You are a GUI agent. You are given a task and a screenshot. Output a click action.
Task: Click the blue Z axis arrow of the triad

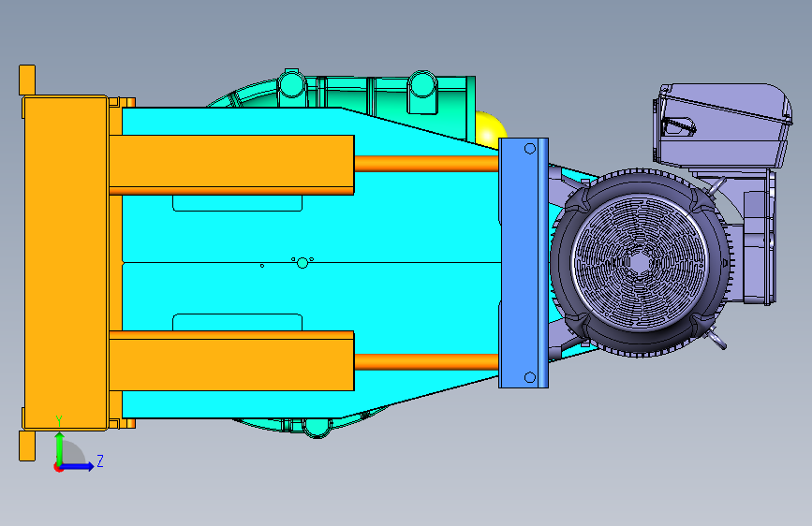pyautogui.click(x=78, y=466)
